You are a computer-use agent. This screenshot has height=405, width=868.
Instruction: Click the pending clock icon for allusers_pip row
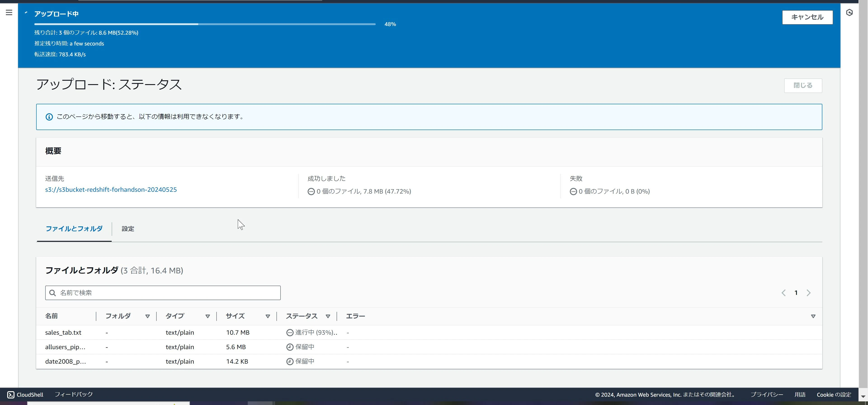pos(290,347)
